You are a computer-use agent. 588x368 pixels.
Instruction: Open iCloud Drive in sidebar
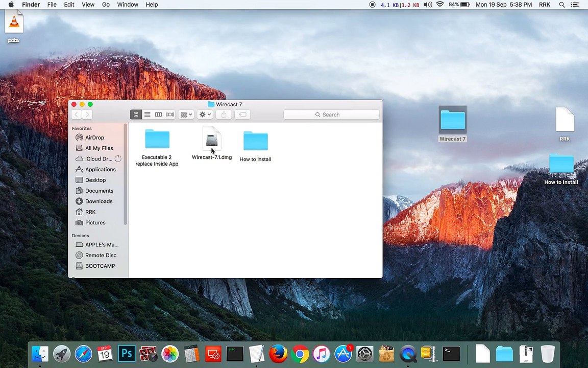[98, 158]
